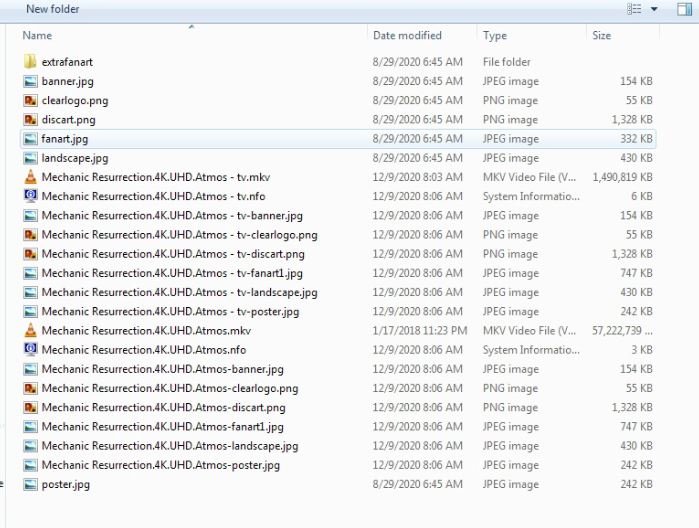Click the banner.jpg file icon
The image size is (699, 528).
[x=30, y=81]
